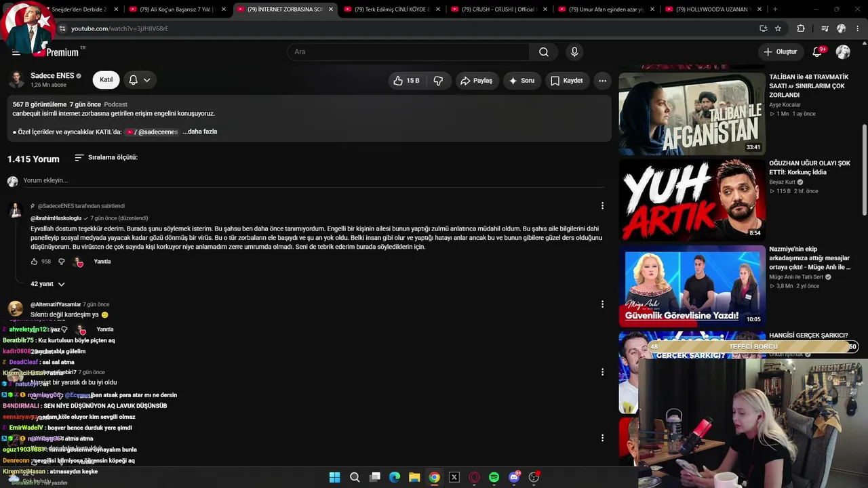Click the Soru ask button
Screen dimensions: 868x488
[x=521, y=81]
